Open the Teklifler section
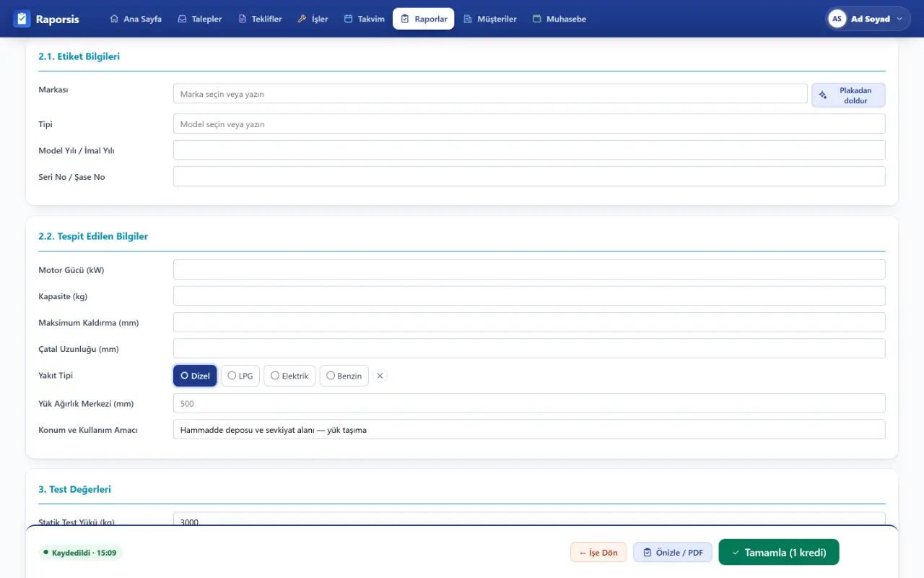This screenshot has height=578, width=924. pos(260,19)
